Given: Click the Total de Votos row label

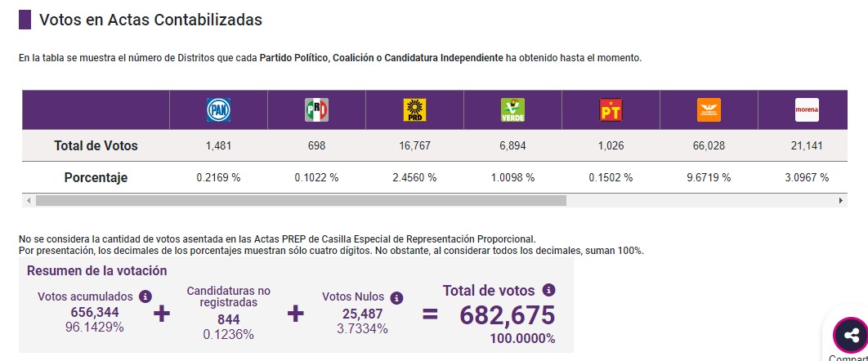Looking at the screenshot, I should click(x=96, y=146).
